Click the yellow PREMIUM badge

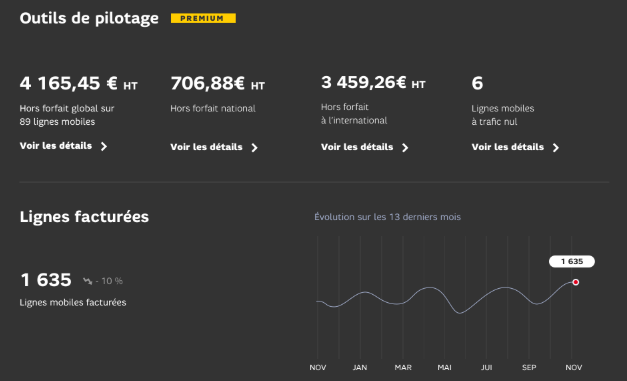[203, 18]
